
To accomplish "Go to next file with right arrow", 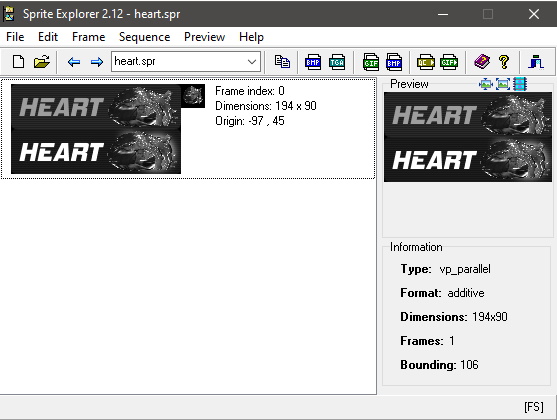I will pos(97,62).
